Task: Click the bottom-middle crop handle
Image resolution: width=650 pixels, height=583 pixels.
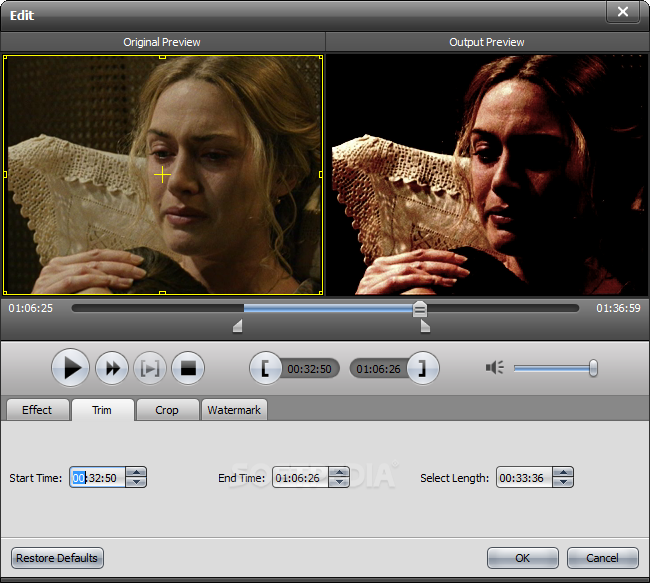Action: pyautogui.click(x=162, y=293)
